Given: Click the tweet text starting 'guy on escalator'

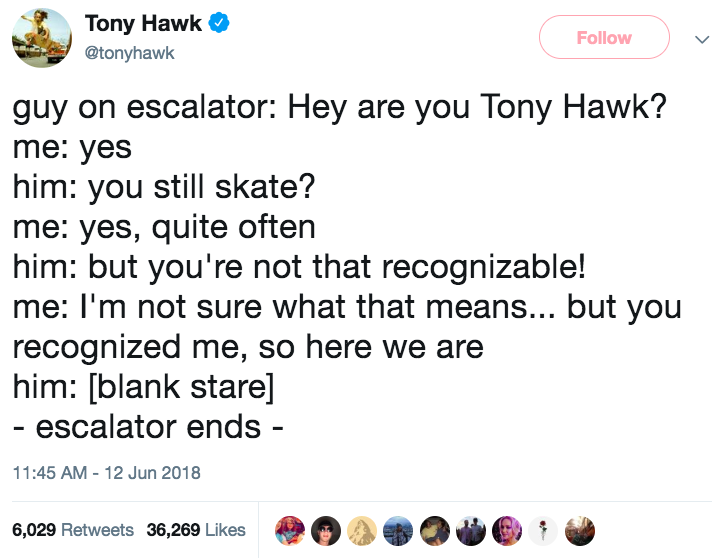Looking at the screenshot, I should pos(347,267).
